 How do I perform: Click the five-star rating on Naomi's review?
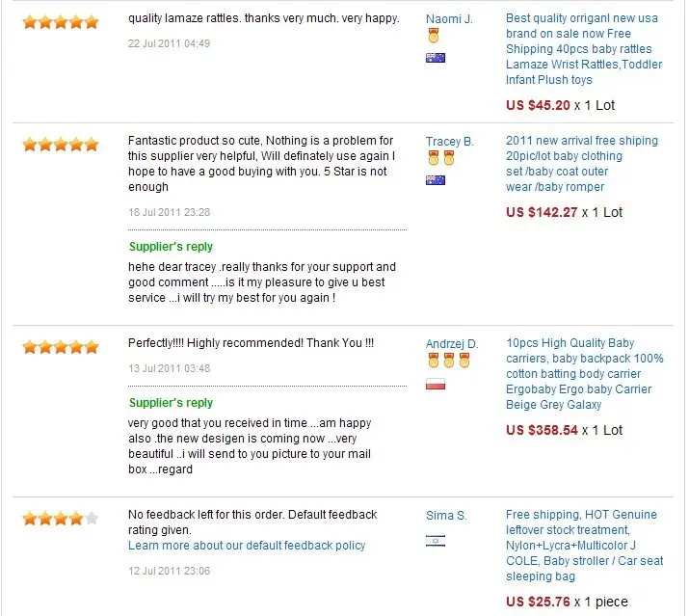[61, 22]
